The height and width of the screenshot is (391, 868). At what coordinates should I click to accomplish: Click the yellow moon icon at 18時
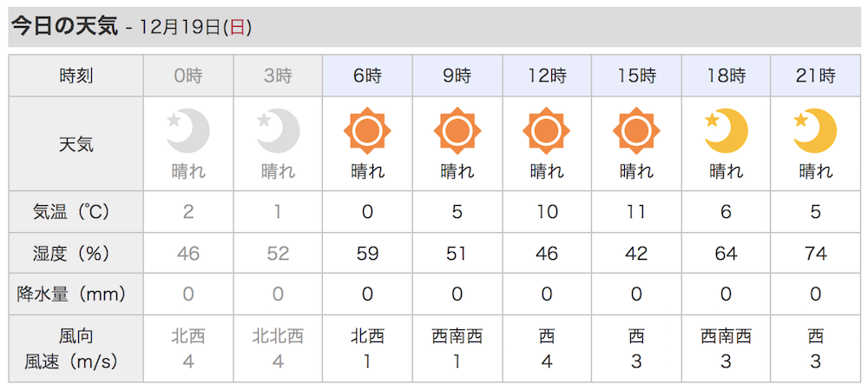726,131
